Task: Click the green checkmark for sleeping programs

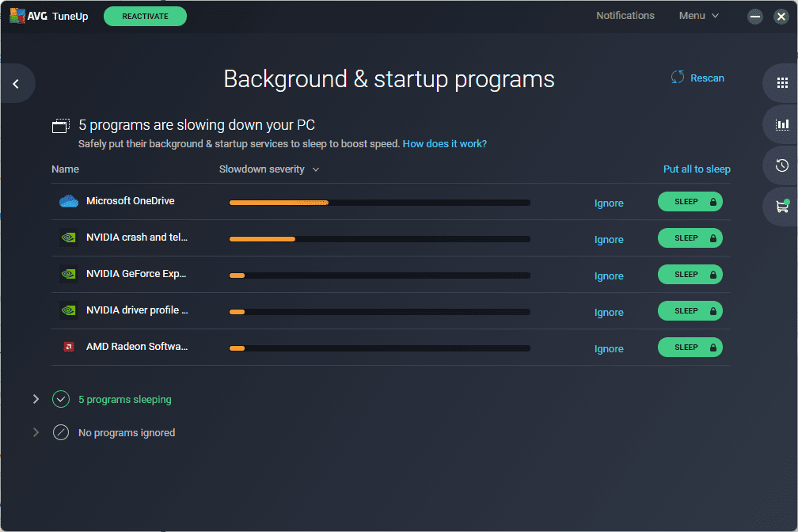Action: click(x=61, y=399)
